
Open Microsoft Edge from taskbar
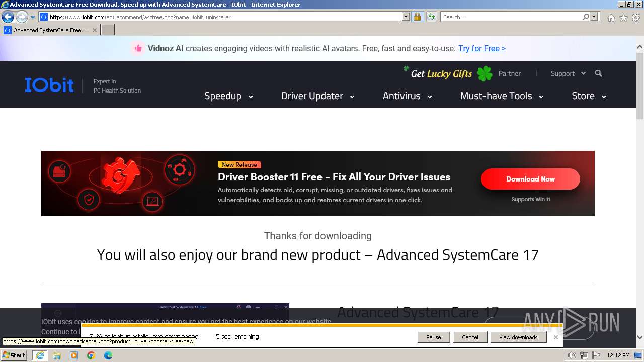coord(108,355)
